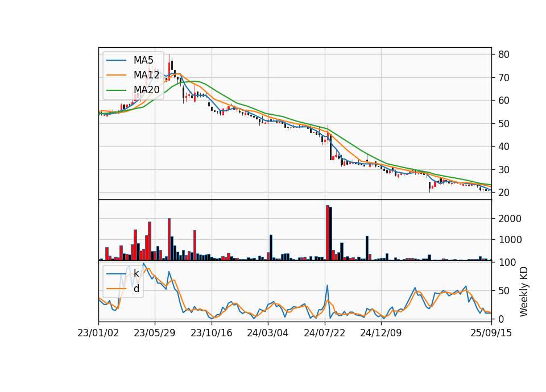The width and height of the screenshot is (546, 392).
Task: Click the 40 price axis tick label
Action: (x=503, y=147)
